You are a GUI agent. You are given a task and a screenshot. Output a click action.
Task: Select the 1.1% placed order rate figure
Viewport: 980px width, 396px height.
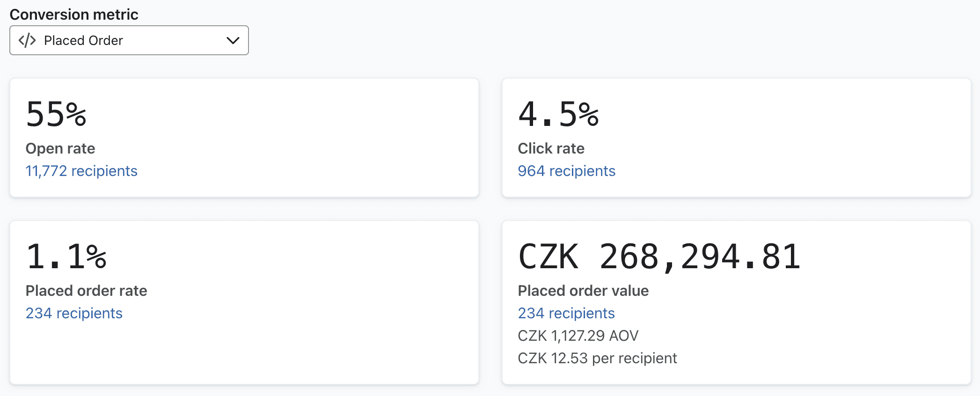click(66, 257)
